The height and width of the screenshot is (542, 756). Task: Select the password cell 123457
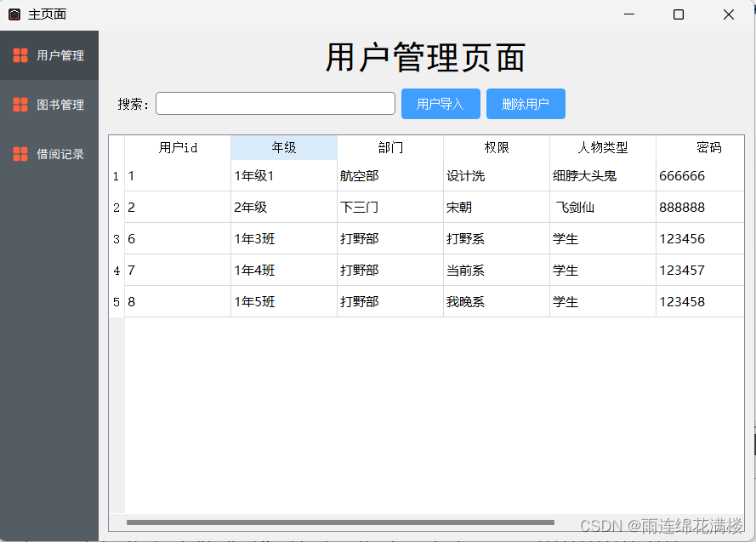click(x=700, y=271)
